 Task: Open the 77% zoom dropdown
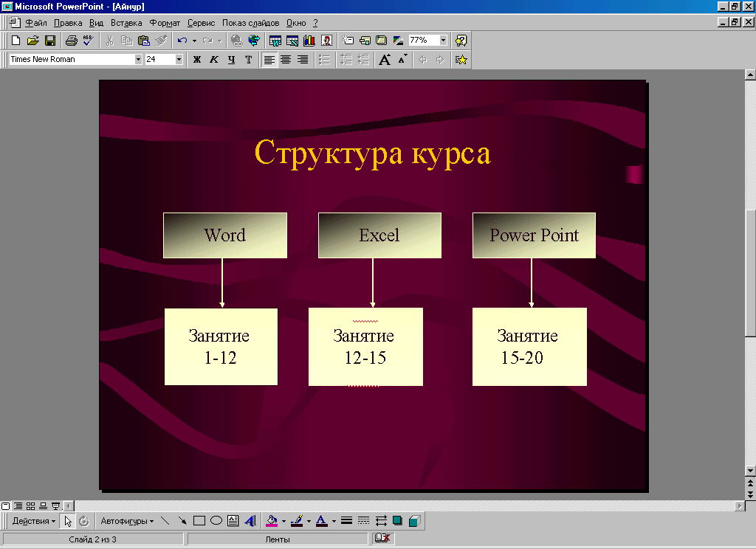point(443,41)
